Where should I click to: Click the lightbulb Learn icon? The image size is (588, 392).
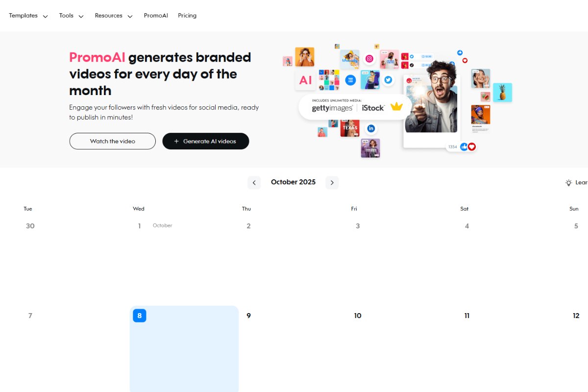pos(568,183)
